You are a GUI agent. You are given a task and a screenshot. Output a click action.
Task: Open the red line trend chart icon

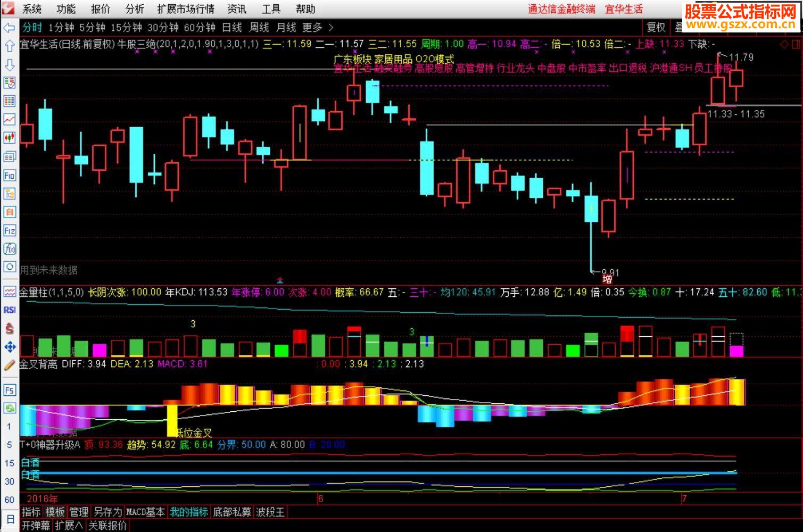pos(9,119)
